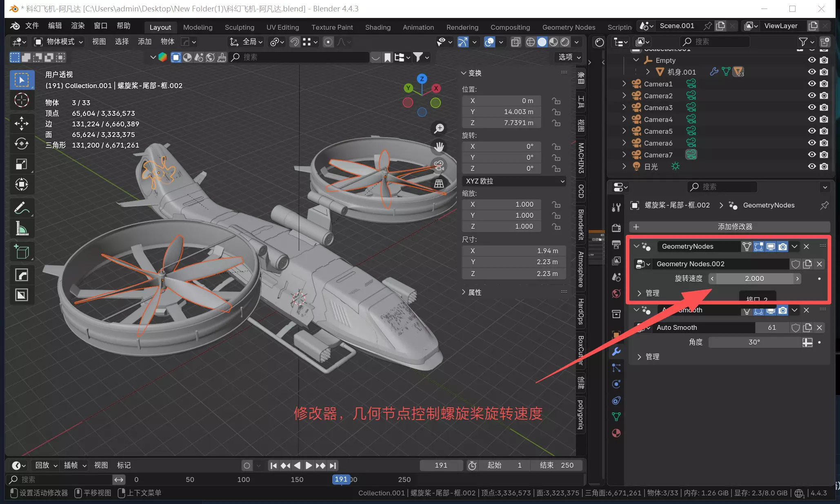The width and height of the screenshot is (840, 504).
Task: Open the 全局 transform orientation dropdown
Action: (247, 42)
